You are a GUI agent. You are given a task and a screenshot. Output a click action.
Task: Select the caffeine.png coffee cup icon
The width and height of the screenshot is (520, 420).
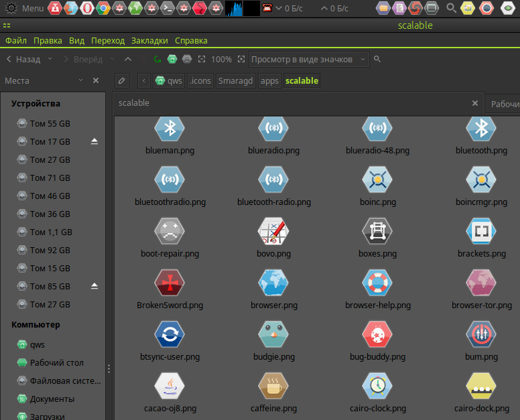point(273,386)
